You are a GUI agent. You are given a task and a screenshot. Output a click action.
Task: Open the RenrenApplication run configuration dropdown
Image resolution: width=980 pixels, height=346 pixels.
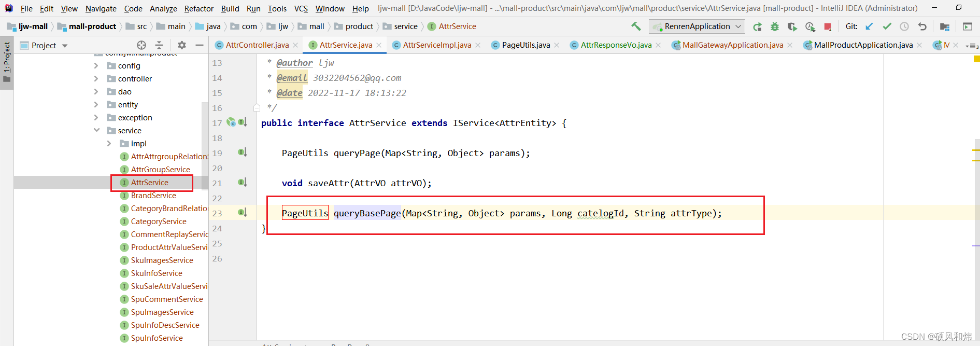(x=697, y=26)
